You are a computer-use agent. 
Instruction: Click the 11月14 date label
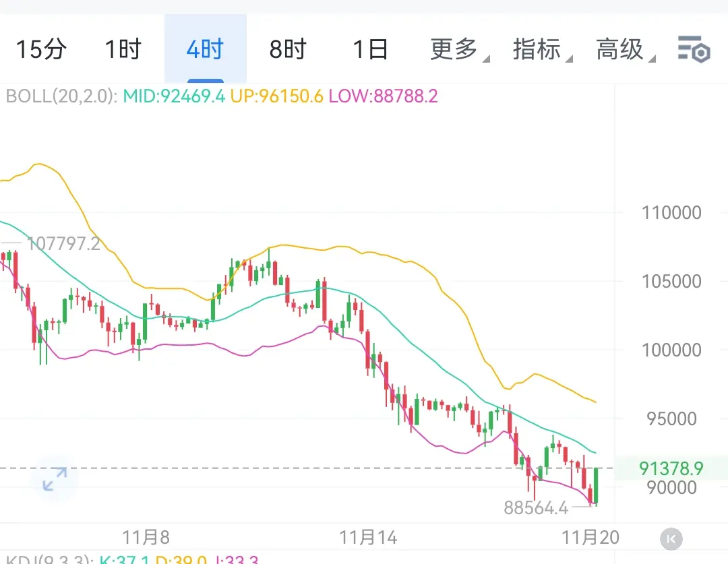point(368,538)
